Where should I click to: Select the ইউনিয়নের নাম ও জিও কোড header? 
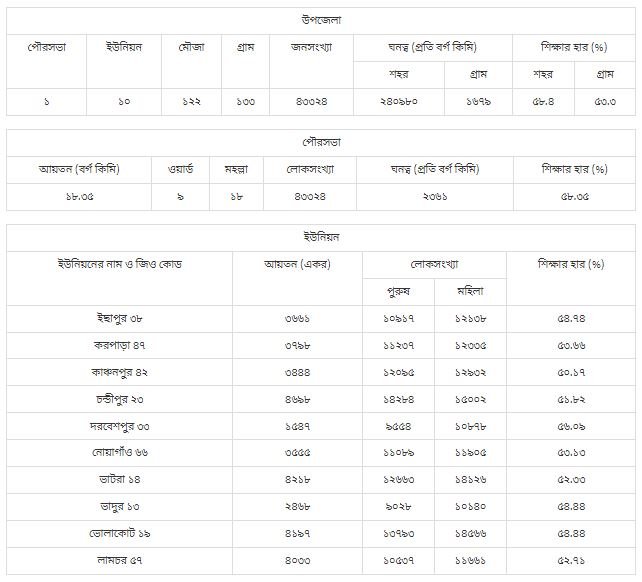(119, 264)
